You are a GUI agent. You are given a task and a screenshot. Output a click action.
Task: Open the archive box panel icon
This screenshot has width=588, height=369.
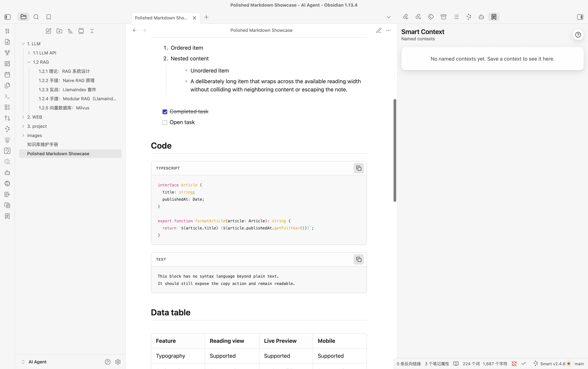click(444, 17)
